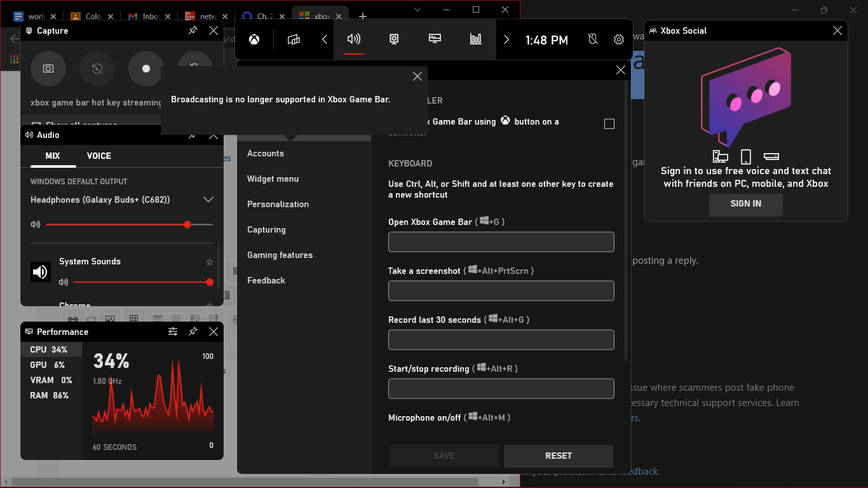Select RAM 86% in Performance widget
Screen dimensions: 868x488
pyautogui.click(x=51, y=395)
